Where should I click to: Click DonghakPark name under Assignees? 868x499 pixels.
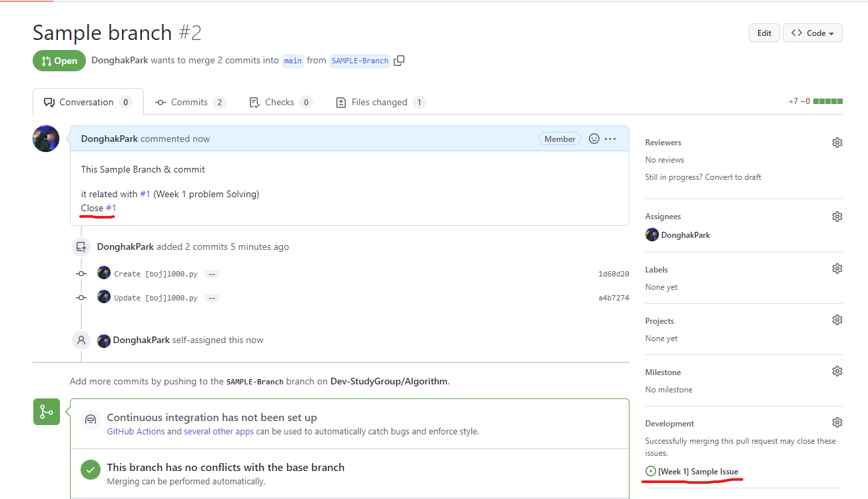(685, 235)
